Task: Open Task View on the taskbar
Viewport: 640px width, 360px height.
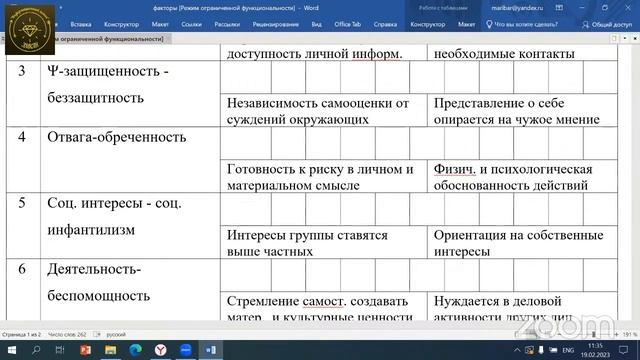Action: [x=60, y=350]
